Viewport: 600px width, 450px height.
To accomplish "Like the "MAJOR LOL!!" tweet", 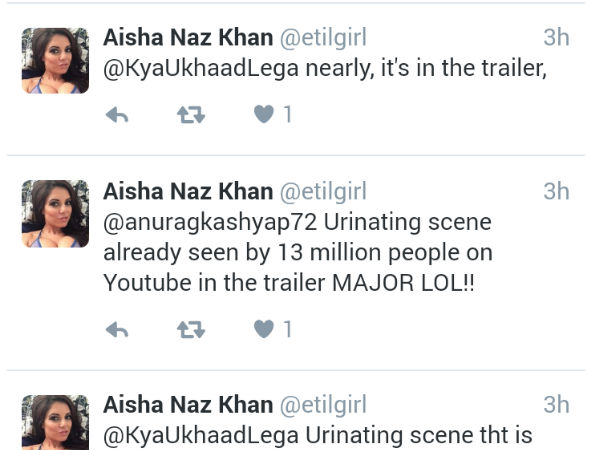I will [x=263, y=329].
